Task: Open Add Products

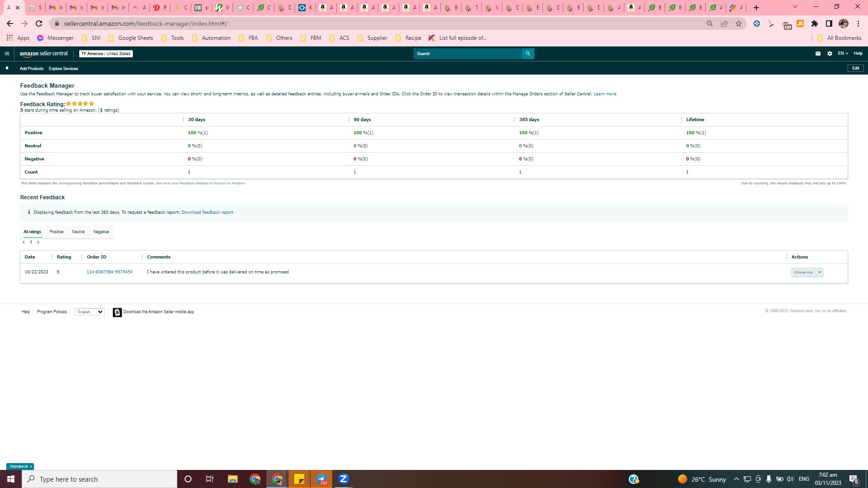Action: 32,69
